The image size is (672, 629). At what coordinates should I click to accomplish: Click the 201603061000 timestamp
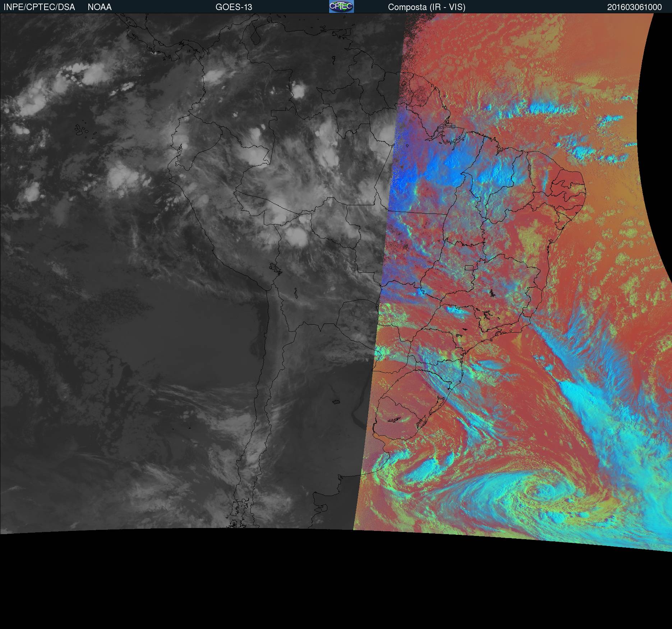pos(634,7)
